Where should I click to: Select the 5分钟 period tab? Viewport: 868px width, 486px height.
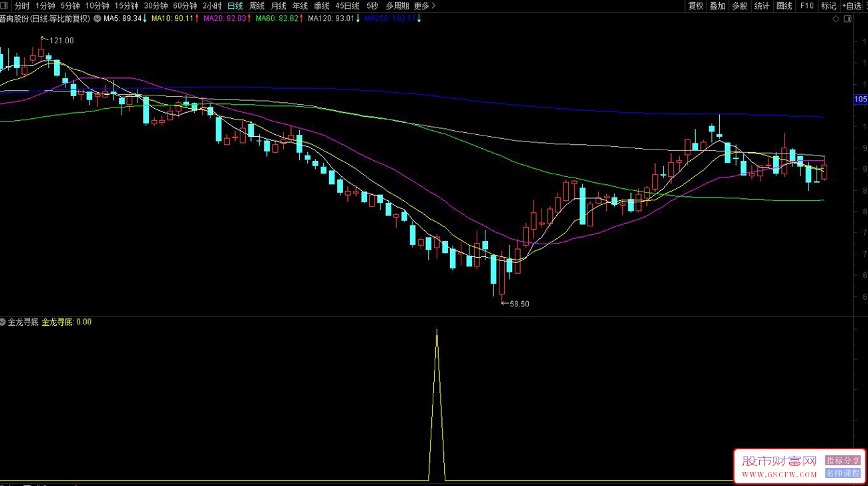[x=70, y=5]
